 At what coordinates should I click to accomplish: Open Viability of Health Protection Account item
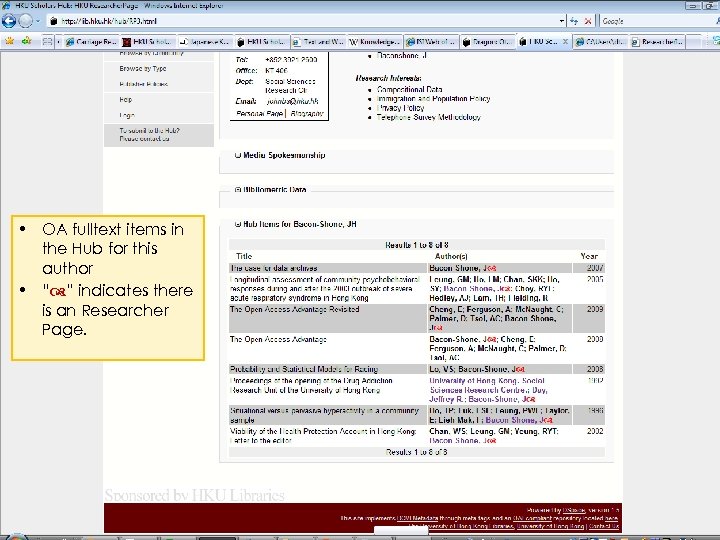323,436
